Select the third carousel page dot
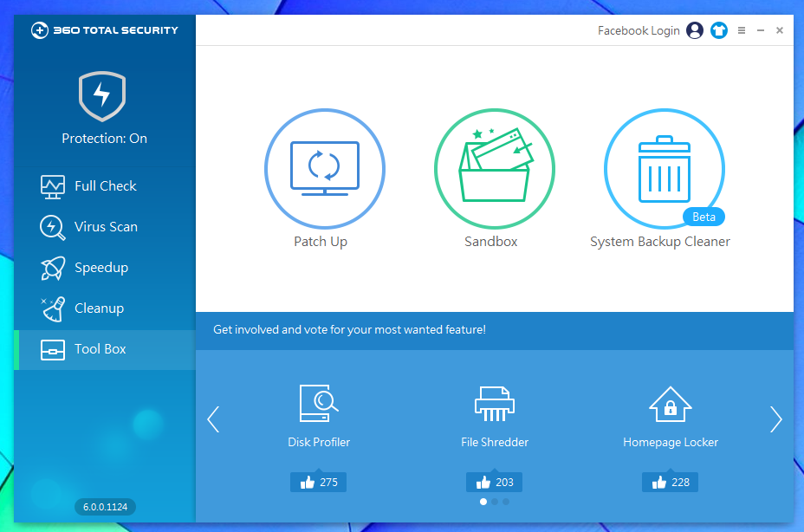This screenshot has width=804, height=532. 506,502
